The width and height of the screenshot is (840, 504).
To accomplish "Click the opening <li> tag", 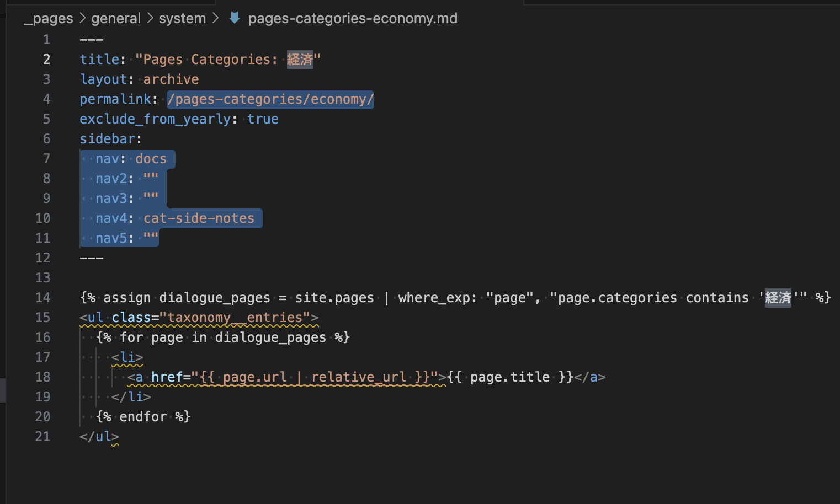I will pos(127,357).
